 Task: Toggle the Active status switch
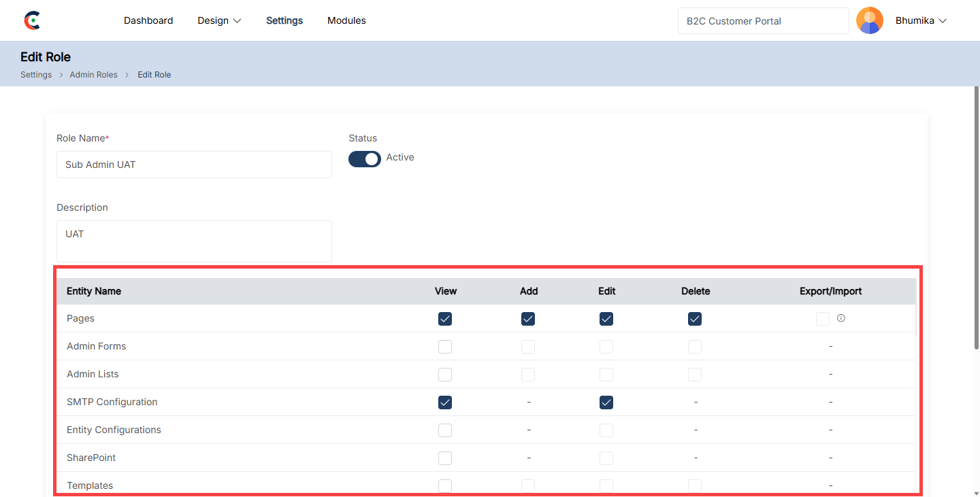pos(365,159)
